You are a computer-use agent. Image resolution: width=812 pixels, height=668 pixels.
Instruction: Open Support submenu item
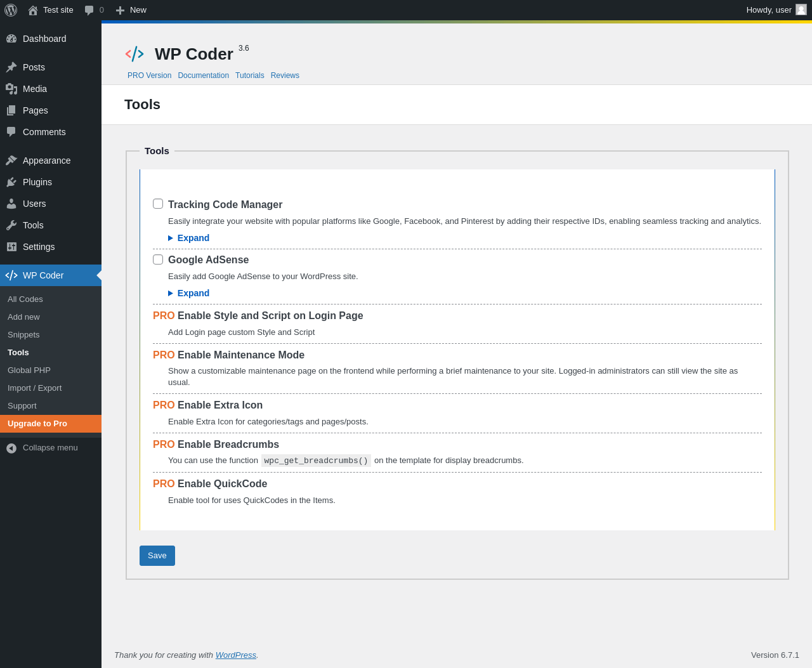pyautogui.click(x=22, y=406)
